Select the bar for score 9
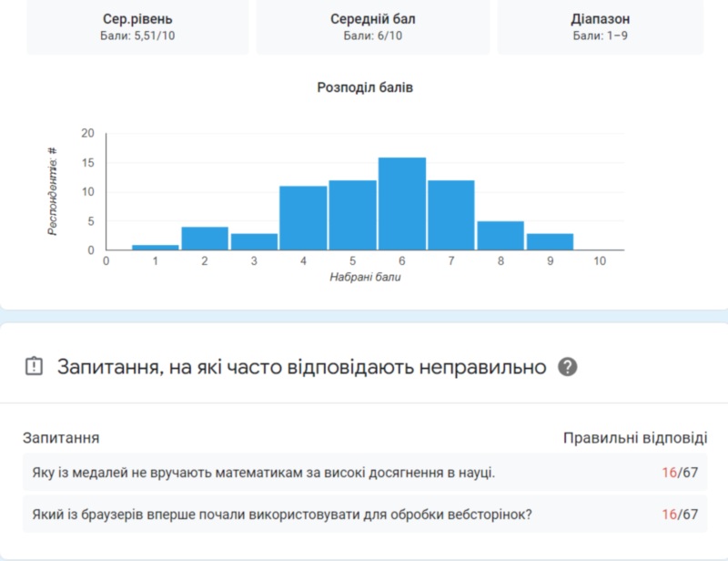 coord(550,241)
